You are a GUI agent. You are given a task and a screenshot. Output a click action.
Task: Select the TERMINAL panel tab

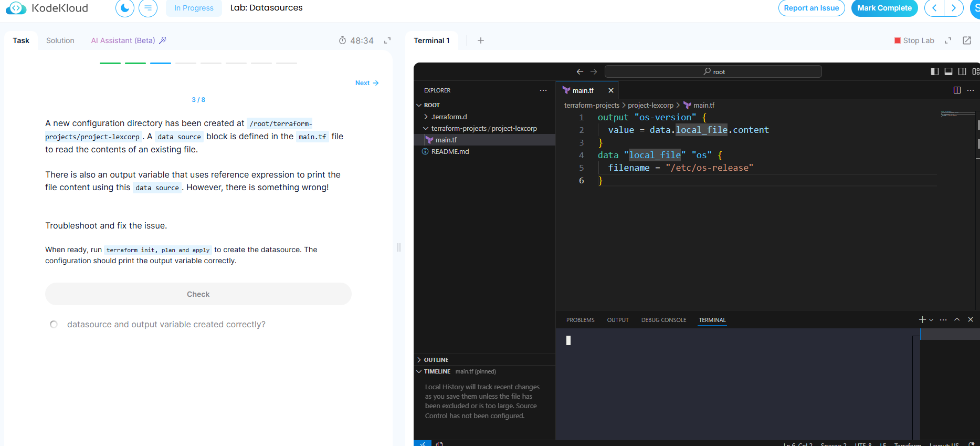(712, 320)
